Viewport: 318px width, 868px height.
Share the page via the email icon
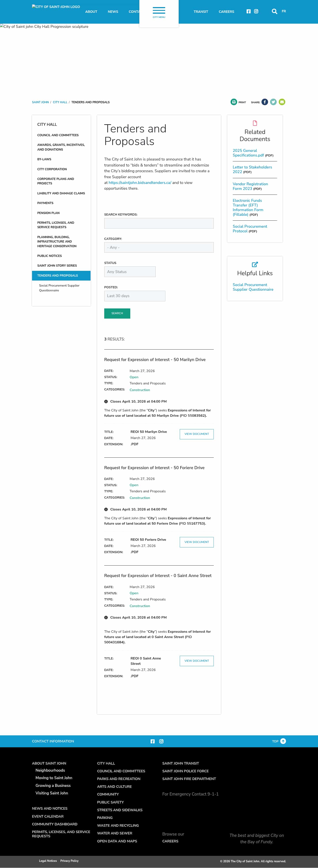pyautogui.click(x=282, y=102)
